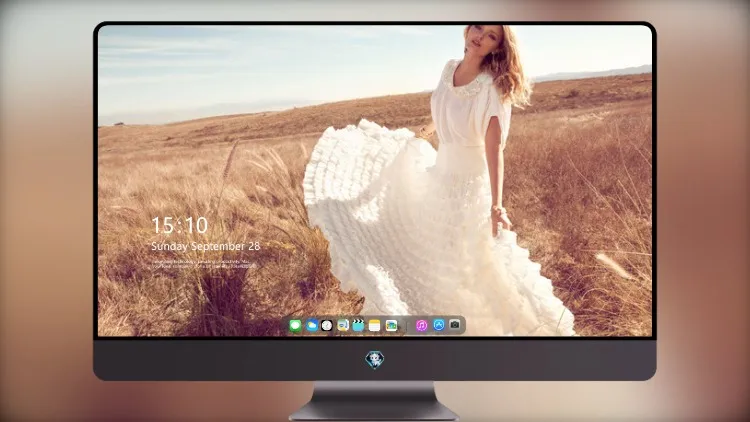Open the Clock app in the dock

327,326
